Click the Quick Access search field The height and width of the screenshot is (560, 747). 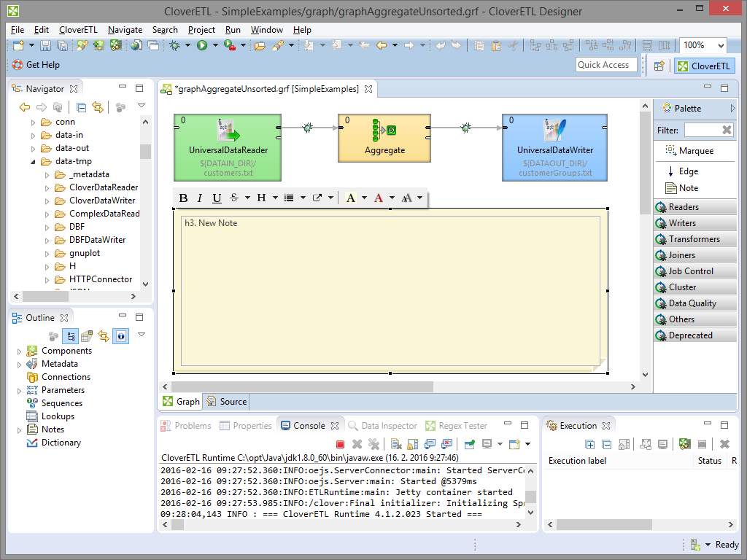point(605,65)
